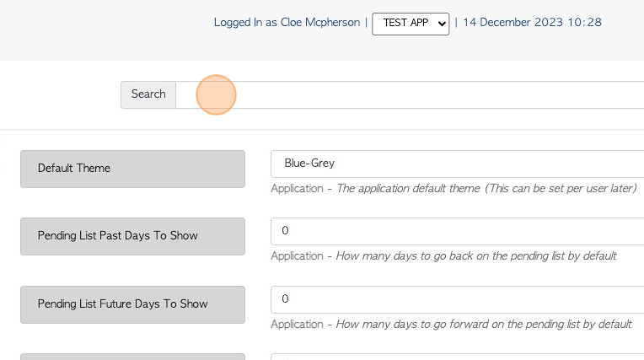
Task: Open the Blue-Grey theme selector
Action: pyautogui.click(x=457, y=164)
